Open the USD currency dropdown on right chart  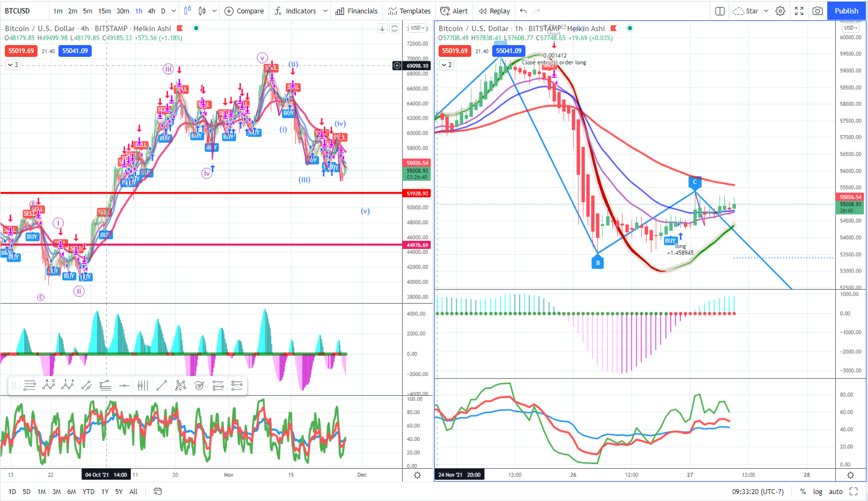851,28
